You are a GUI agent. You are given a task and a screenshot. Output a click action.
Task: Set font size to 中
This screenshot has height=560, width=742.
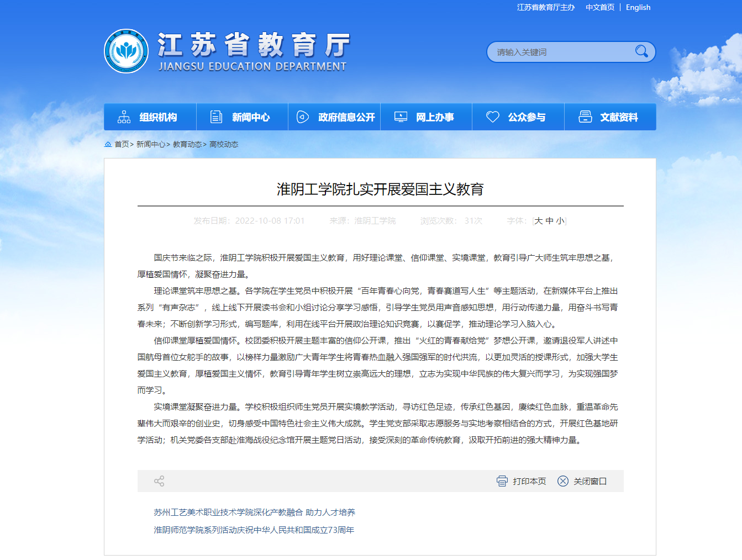pos(549,221)
